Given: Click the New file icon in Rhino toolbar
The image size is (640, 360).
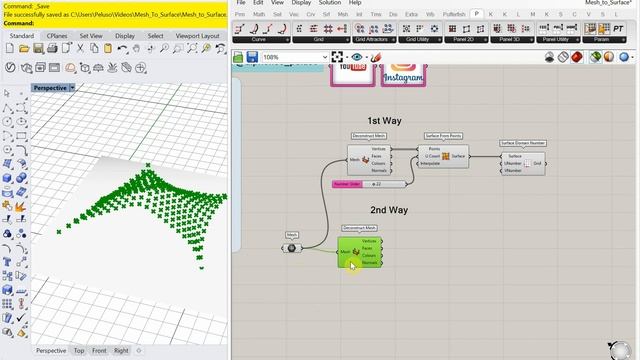Looking at the screenshot, I should [x=9, y=49].
